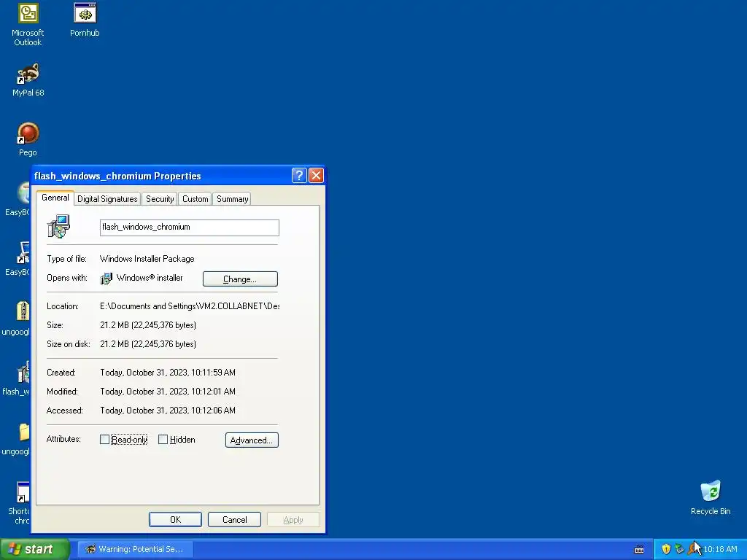747x560 pixels.
Task: Open the Start menu
Action: point(35,549)
